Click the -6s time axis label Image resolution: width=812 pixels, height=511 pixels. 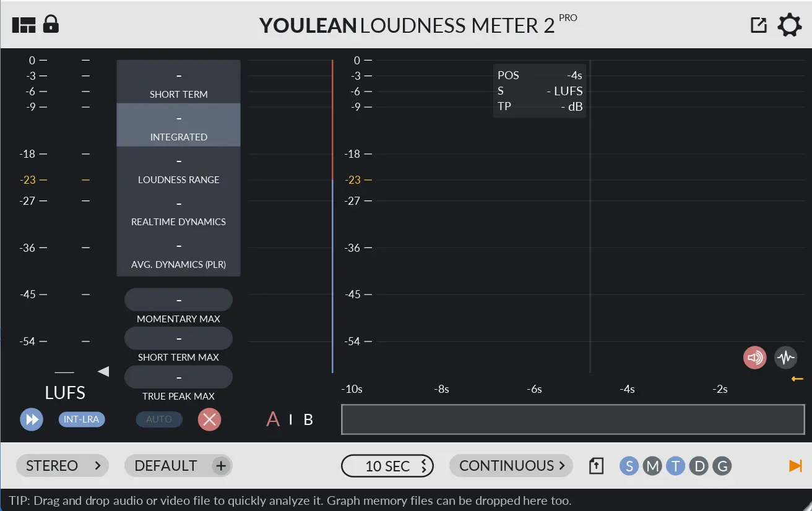534,389
